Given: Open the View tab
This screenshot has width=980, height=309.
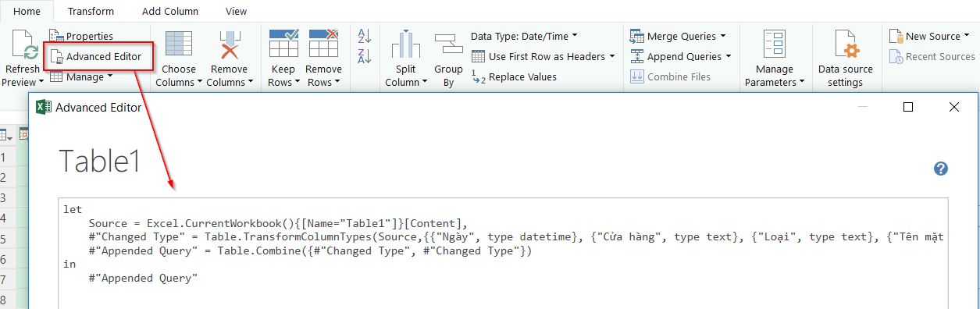Looking at the screenshot, I should [236, 11].
